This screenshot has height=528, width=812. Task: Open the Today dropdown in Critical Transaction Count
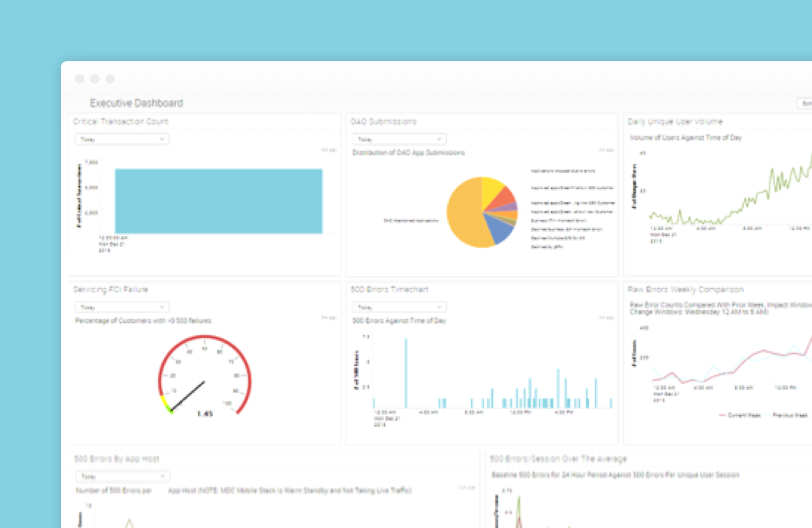pyautogui.click(x=122, y=139)
